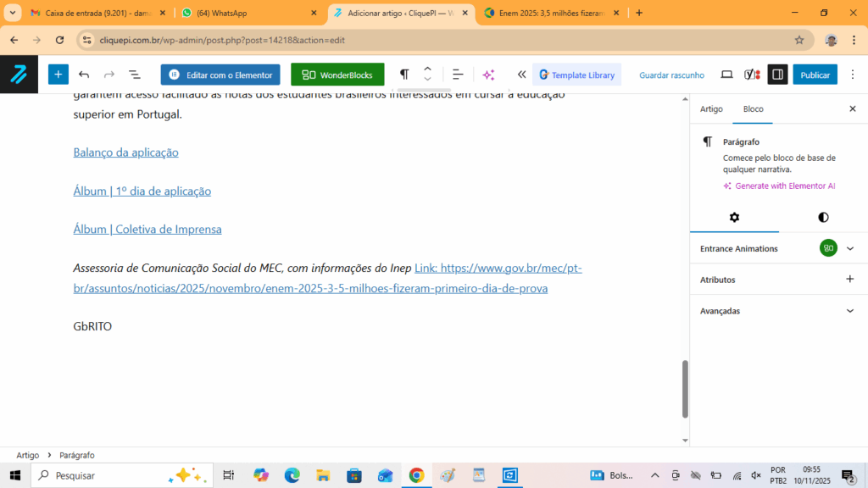Click the paragraph block type icon
This screenshot has width=868, height=488.
404,75
